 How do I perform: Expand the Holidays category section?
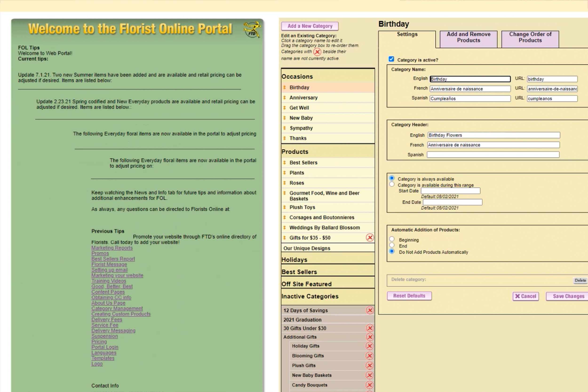pyautogui.click(x=294, y=260)
